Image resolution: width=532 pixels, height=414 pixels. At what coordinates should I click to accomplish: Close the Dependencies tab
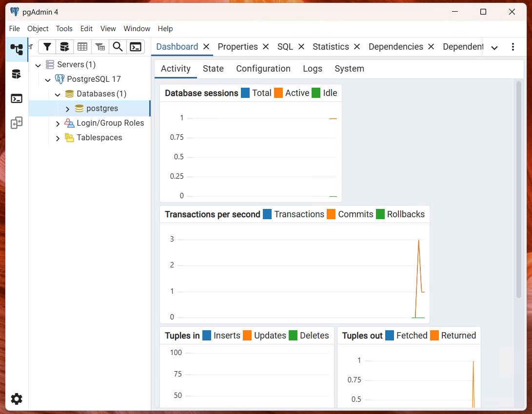pyautogui.click(x=431, y=47)
